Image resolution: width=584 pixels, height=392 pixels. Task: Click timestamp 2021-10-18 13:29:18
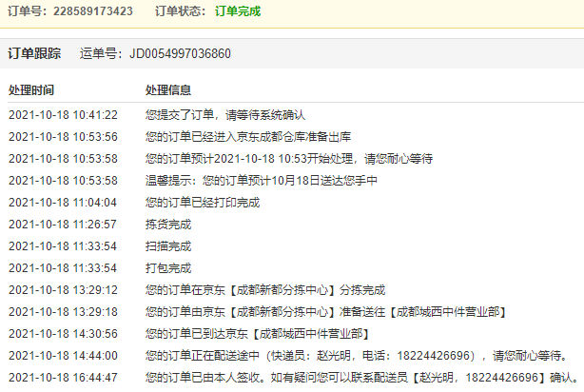[63, 312]
